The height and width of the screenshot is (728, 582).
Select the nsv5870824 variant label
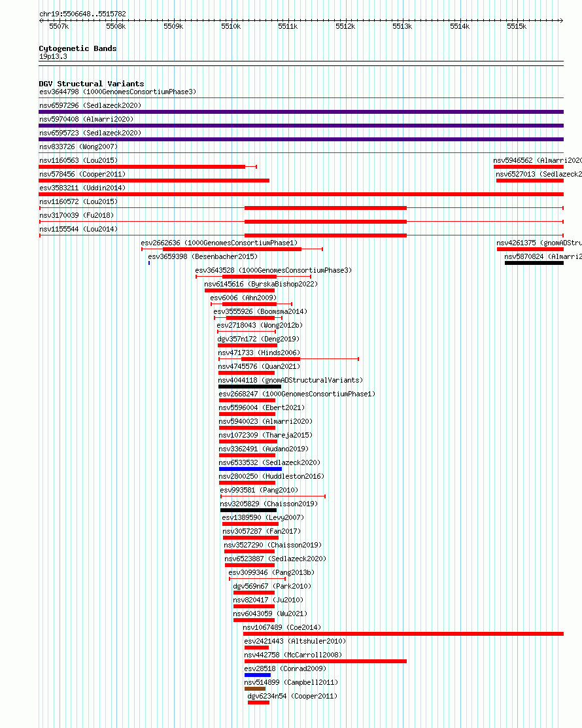coord(543,257)
